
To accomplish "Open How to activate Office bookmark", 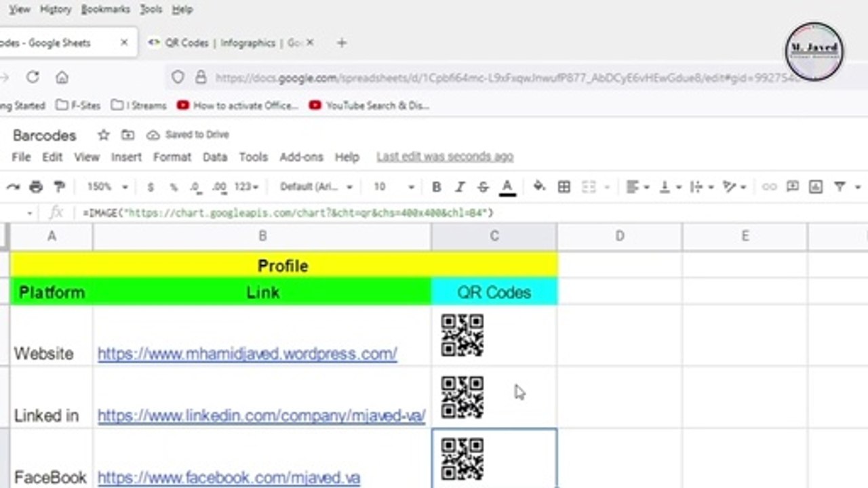I will click(237, 106).
